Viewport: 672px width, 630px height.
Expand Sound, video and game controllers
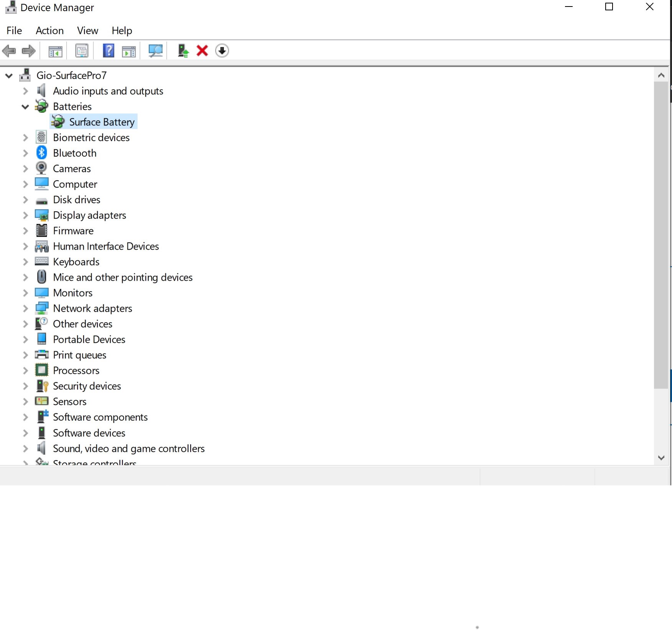coord(25,448)
